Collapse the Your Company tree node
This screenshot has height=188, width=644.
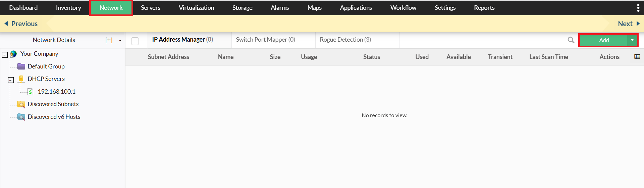click(5, 55)
